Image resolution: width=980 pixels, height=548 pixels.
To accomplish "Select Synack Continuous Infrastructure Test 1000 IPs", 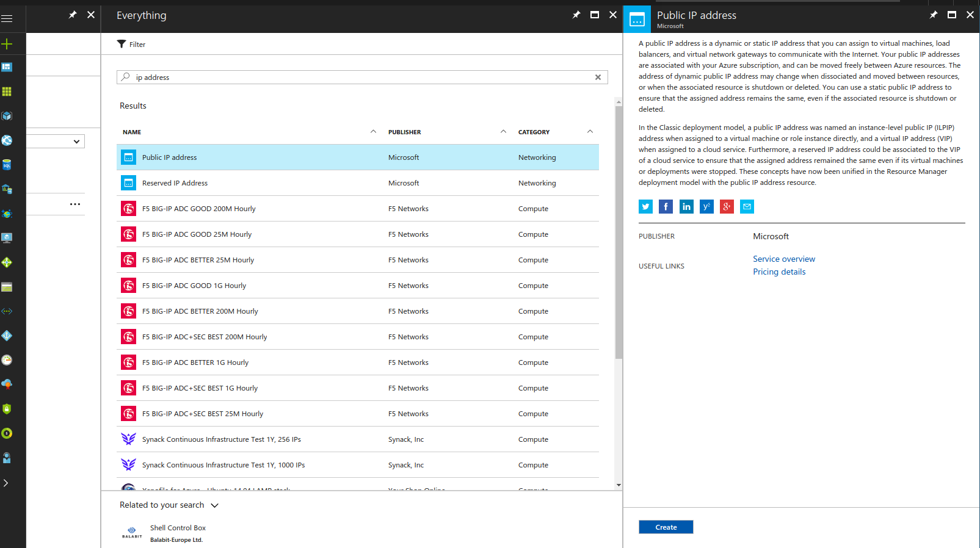I will pos(358,465).
